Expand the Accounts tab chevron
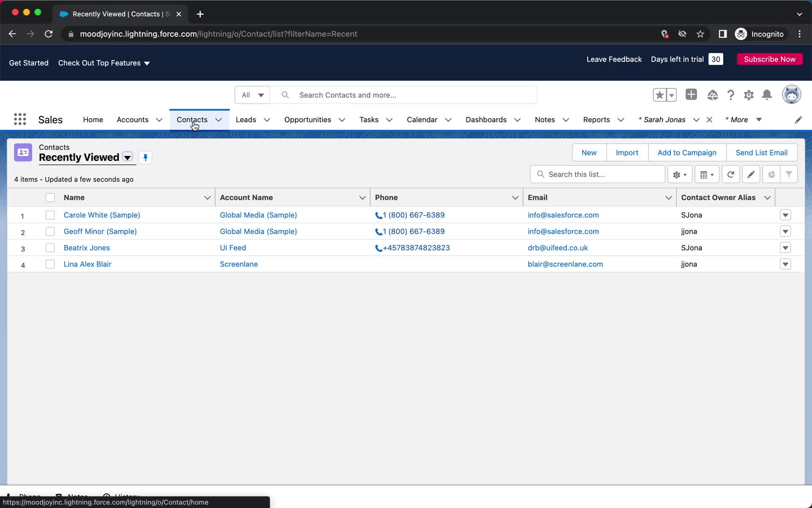812x508 pixels. click(159, 120)
